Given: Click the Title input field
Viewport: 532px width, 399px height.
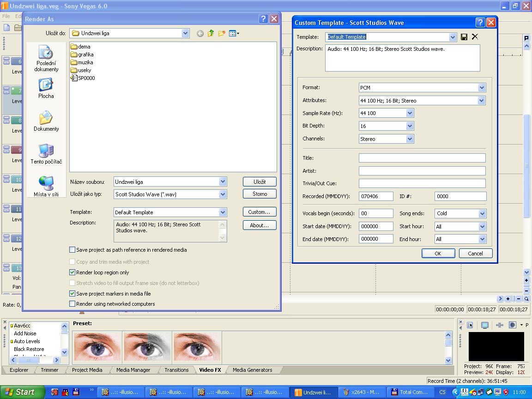Looking at the screenshot, I should 422,158.
